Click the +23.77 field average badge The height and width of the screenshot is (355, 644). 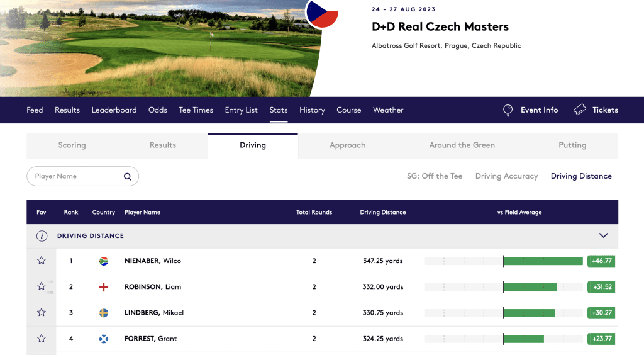[601, 339]
